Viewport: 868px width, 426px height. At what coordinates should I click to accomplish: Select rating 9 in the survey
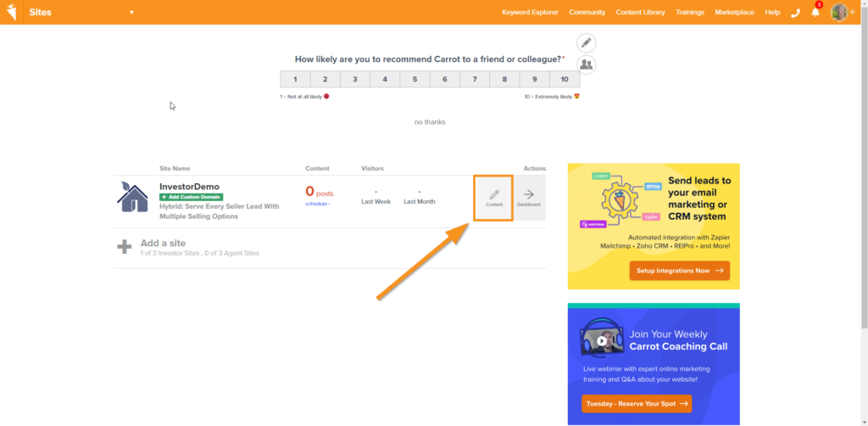tap(534, 79)
